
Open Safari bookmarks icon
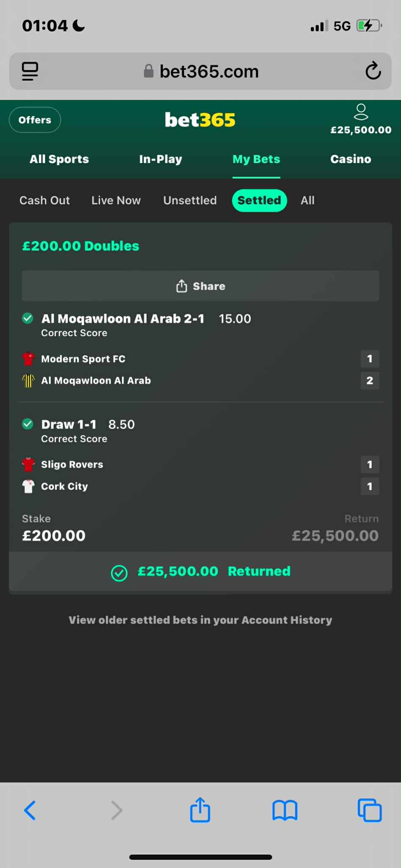(x=285, y=810)
